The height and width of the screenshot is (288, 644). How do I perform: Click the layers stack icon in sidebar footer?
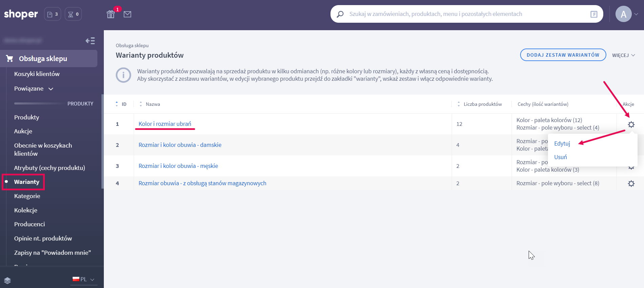7,280
